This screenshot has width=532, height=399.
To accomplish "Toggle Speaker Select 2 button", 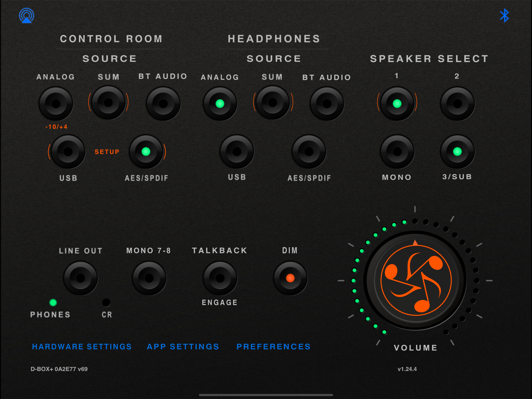I will click(457, 104).
